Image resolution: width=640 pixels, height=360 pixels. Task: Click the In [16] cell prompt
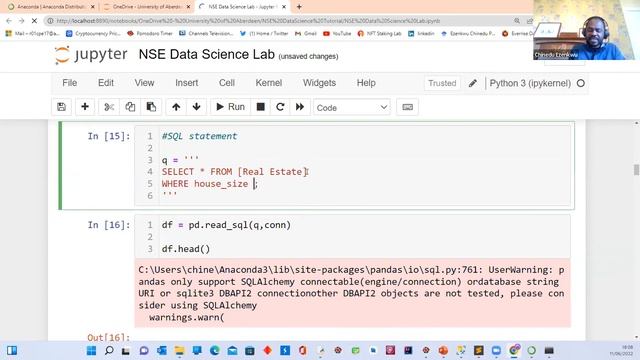(x=109, y=225)
